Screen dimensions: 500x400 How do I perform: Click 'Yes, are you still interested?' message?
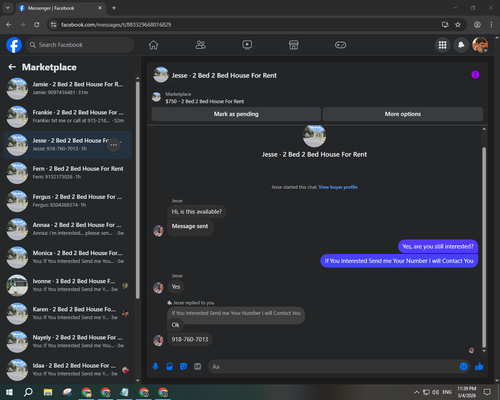438,246
